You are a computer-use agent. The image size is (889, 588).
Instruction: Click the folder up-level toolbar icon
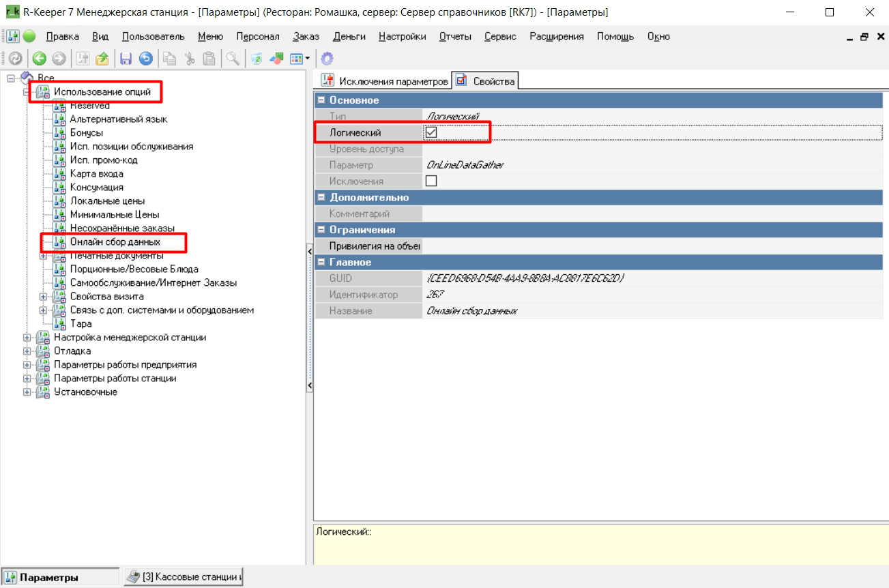(102, 59)
